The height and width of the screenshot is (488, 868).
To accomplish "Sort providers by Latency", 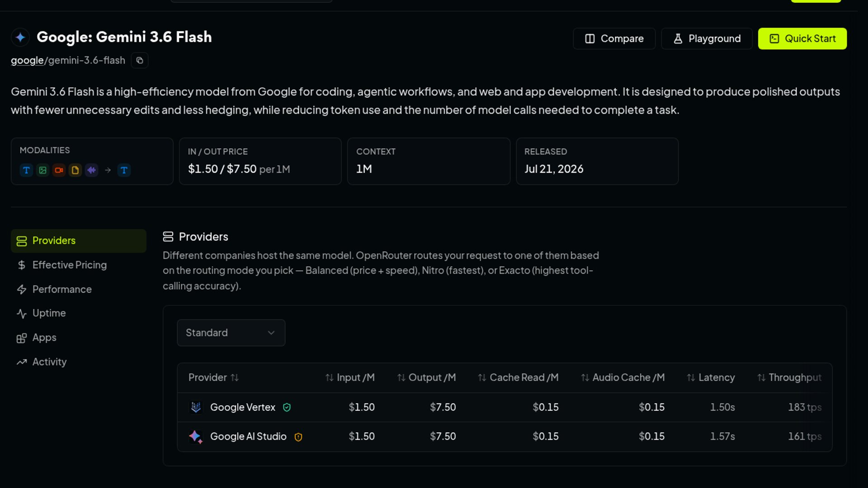I will click(x=711, y=377).
